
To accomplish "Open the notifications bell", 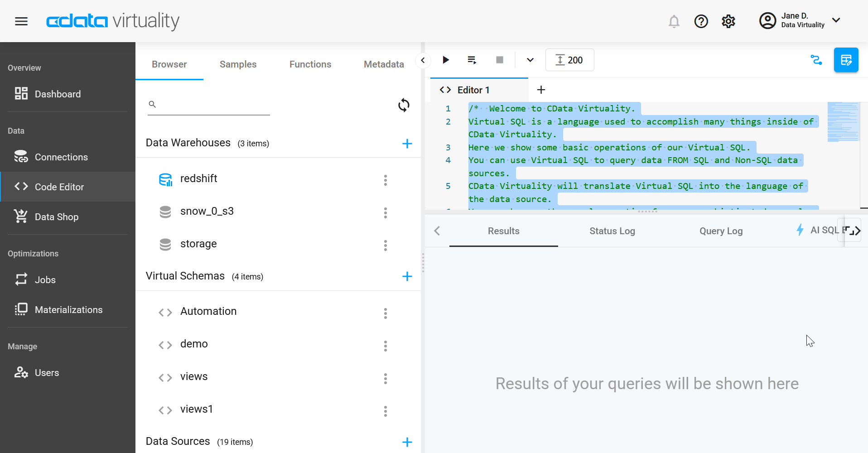I will pos(674,21).
